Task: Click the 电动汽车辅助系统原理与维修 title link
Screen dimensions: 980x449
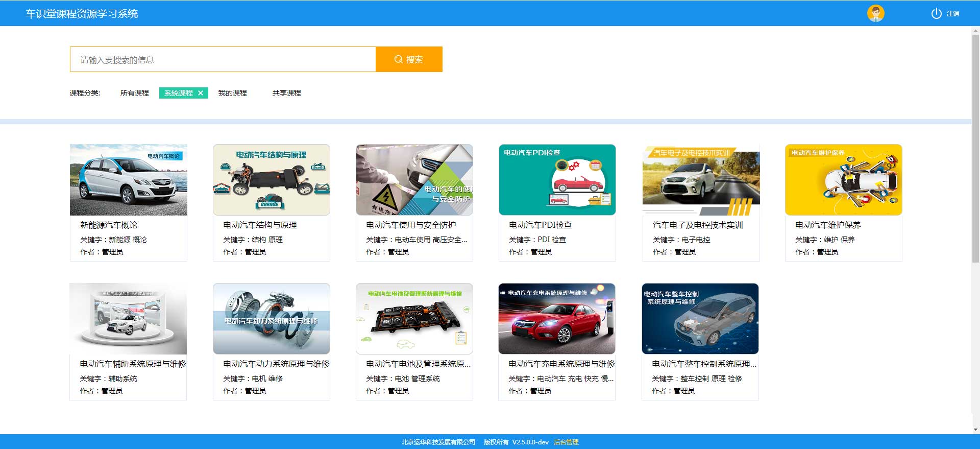Action: (133, 364)
